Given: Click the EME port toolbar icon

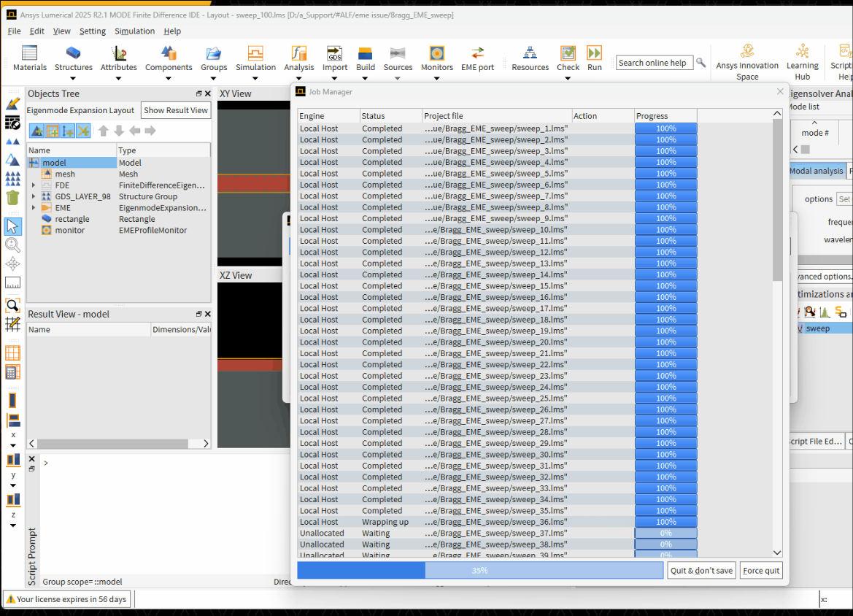Looking at the screenshot, I should click(477, 53).
